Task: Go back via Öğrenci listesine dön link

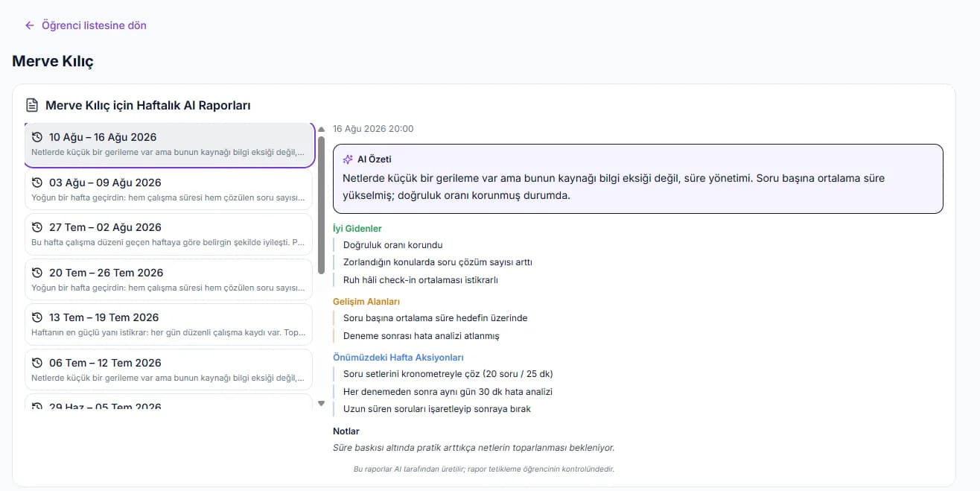Action: pyautogui.click(x=94, y=25)
